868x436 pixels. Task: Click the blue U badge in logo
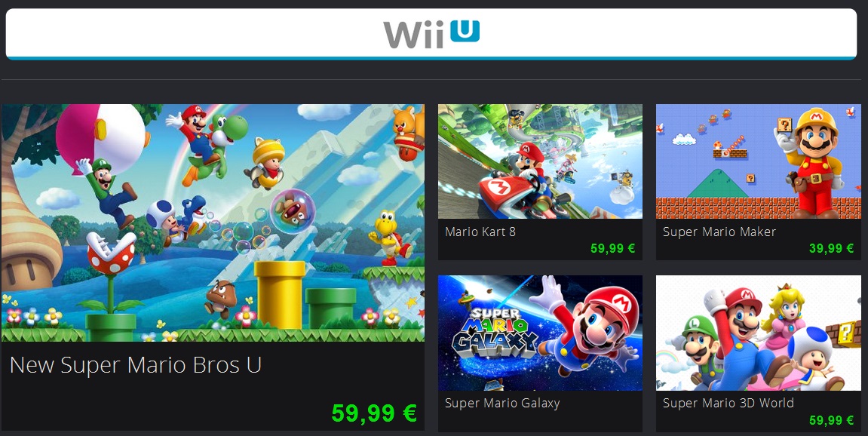click(465, 31)
